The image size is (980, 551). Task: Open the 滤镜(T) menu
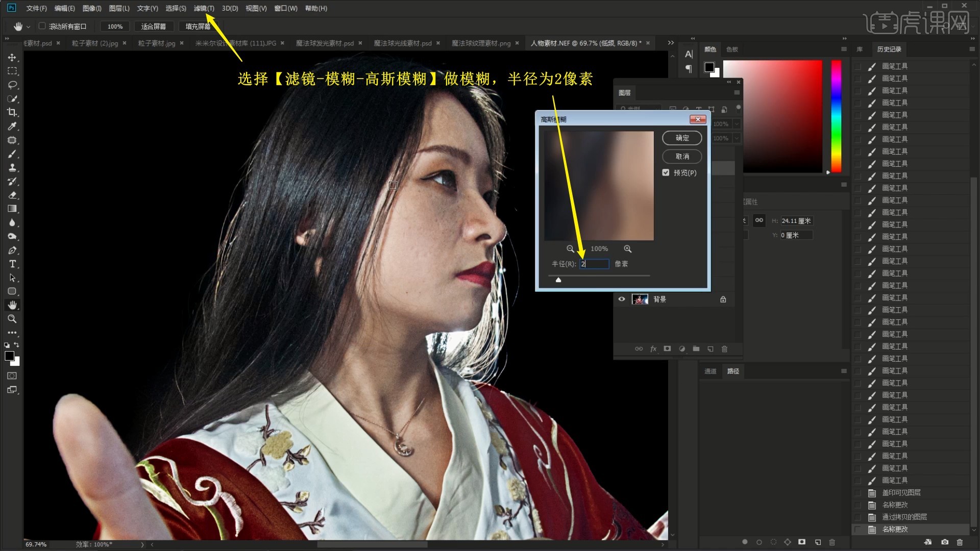[204, 8]
